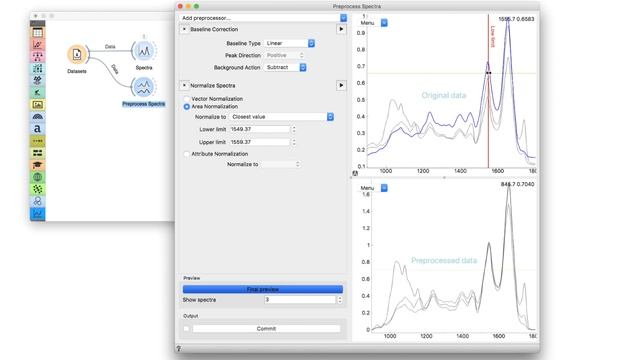Viewport: 640px width, 360px height.
Task: Select Attribute Normalization radio button
Action: pyautogui.click(x=187, y=154)
